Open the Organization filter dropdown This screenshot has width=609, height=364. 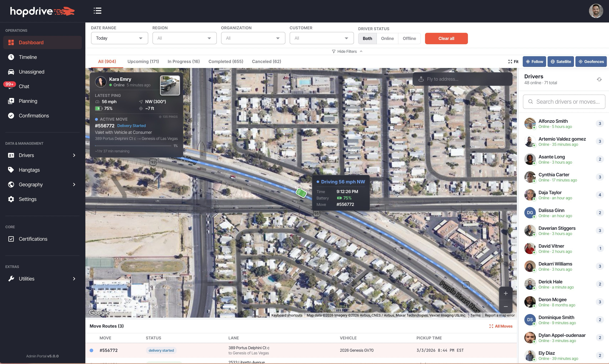[253, 38]
